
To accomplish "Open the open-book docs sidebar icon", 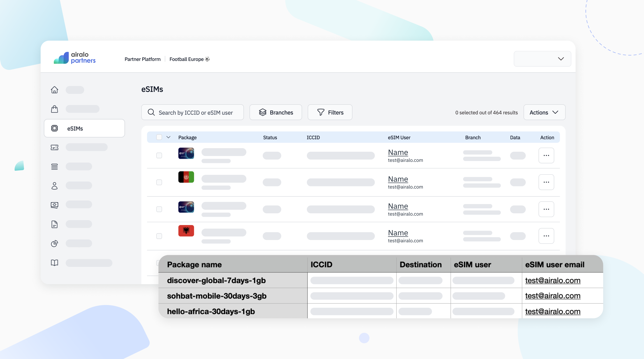I will [54, 263].
